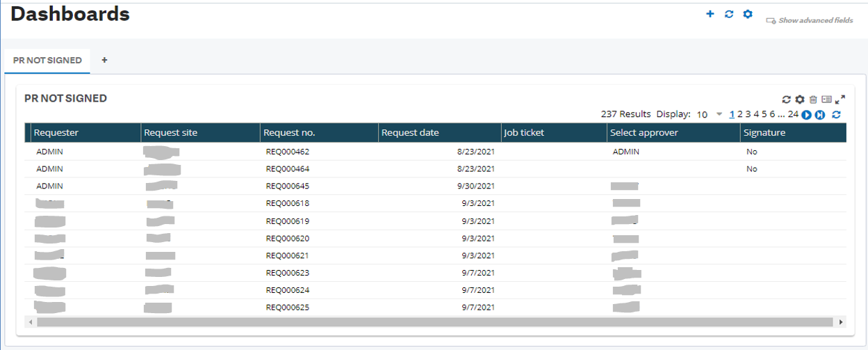
Task: Expand the widget to full screen
Action: pos(840,100)
